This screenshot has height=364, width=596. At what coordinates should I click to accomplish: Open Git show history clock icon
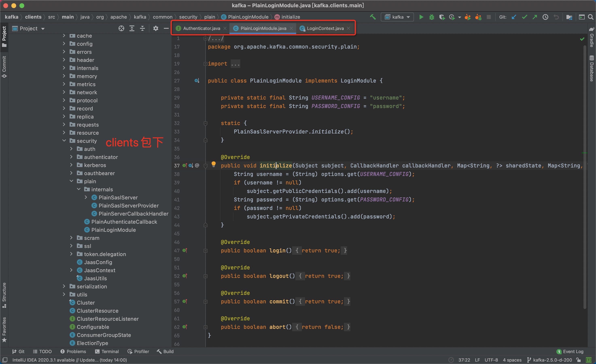(545, 17)
